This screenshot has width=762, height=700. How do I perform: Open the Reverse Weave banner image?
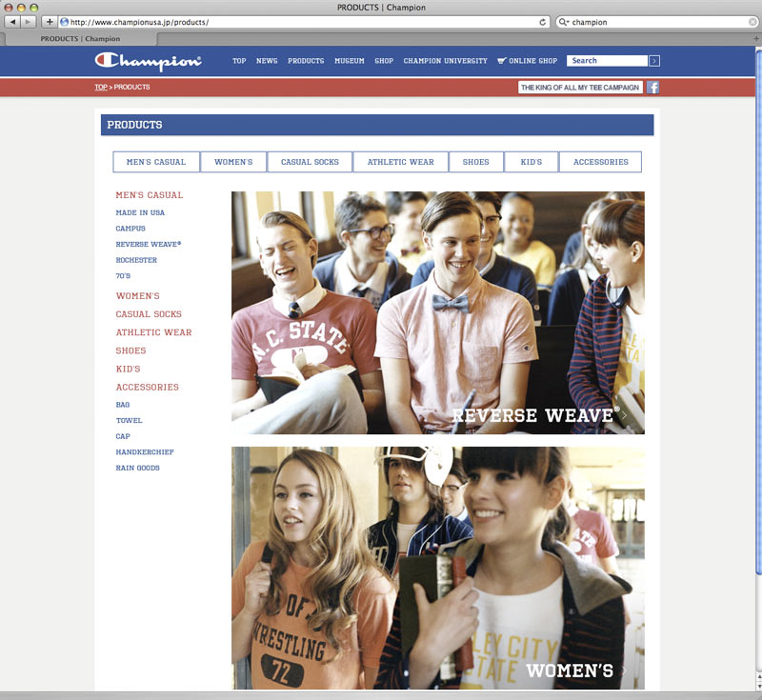point(437,312)
